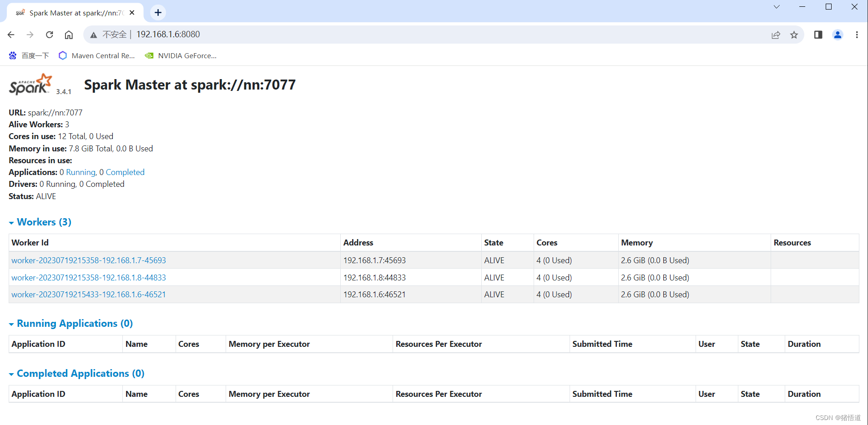Open the tab search chevron in title bar

(x=777, y=7)
